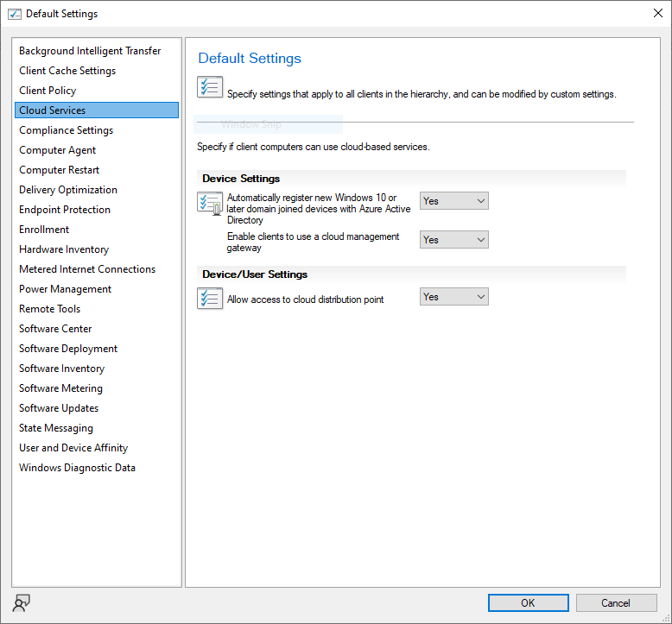Open the Client Cache Settings section

point(67,71)
